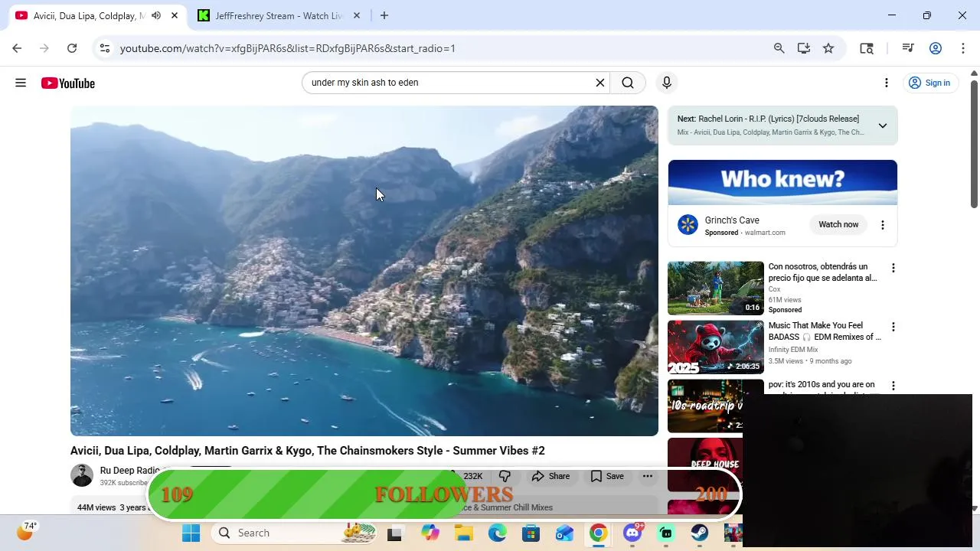Open options for the pov 2010s video
This screenshot has width=980, height=551.
click(893, 386)
